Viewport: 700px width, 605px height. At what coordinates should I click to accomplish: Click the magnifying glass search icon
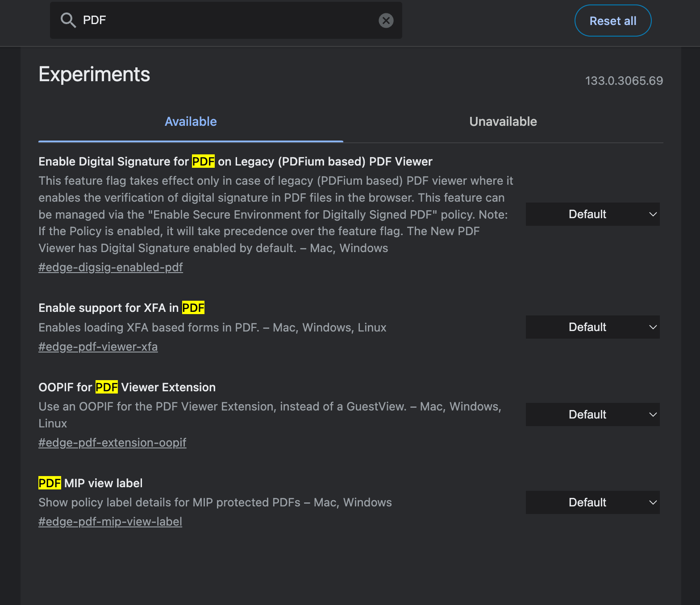[68, 20]
